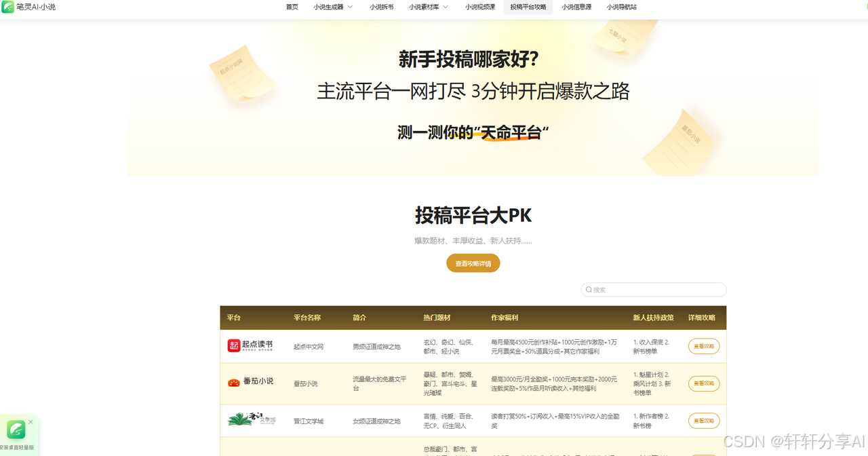
Task: Click the 安装桌面轻量版 label
Action: point(17,448)
